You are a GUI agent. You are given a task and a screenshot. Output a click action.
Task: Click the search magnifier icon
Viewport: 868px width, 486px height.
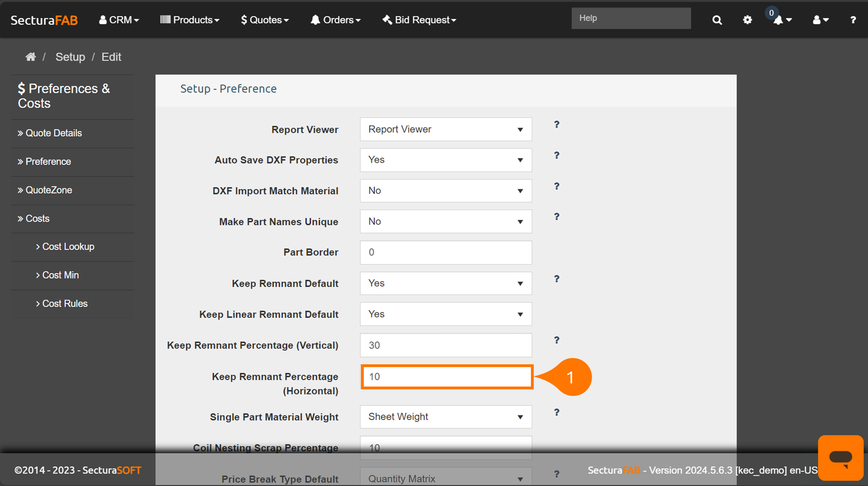[x=717, y=20]
